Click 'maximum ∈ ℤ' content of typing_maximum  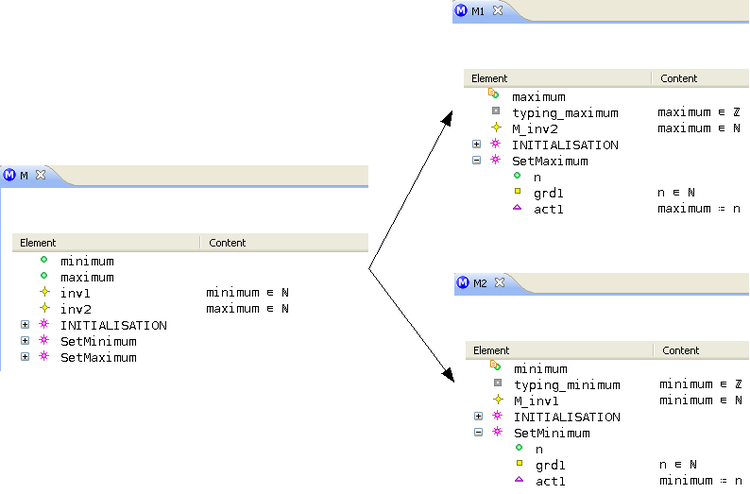coord(699,112)
